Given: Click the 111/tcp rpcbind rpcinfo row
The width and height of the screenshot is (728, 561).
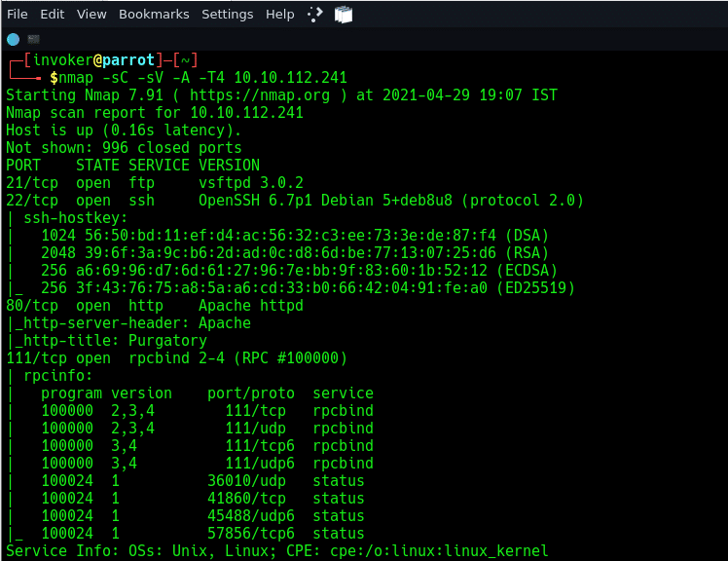Looking at the screenshot, I should pyautogui.click(x=207, y=411).
